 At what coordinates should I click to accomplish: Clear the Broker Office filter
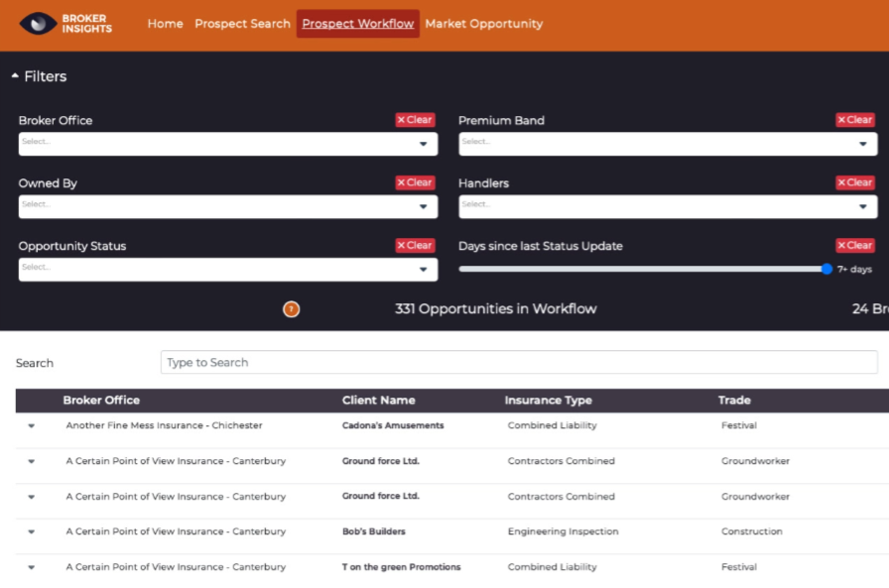click(x=415, y=120)
